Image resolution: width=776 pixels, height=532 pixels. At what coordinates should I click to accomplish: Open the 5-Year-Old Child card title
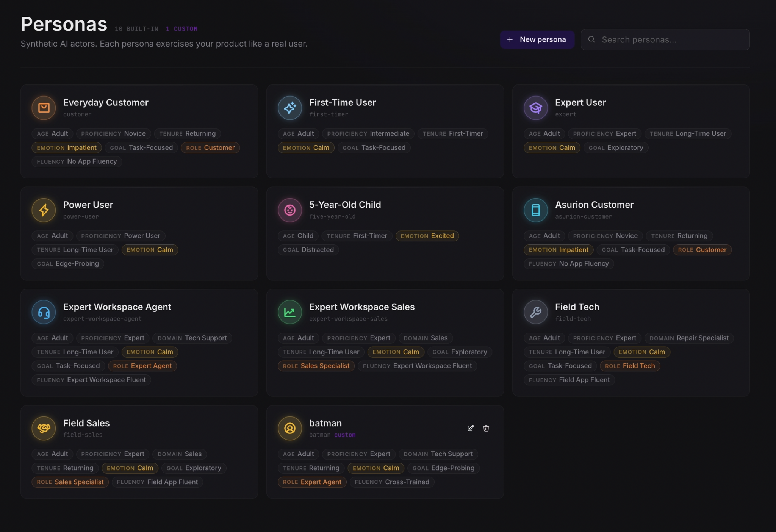click(x=345, y=205)
